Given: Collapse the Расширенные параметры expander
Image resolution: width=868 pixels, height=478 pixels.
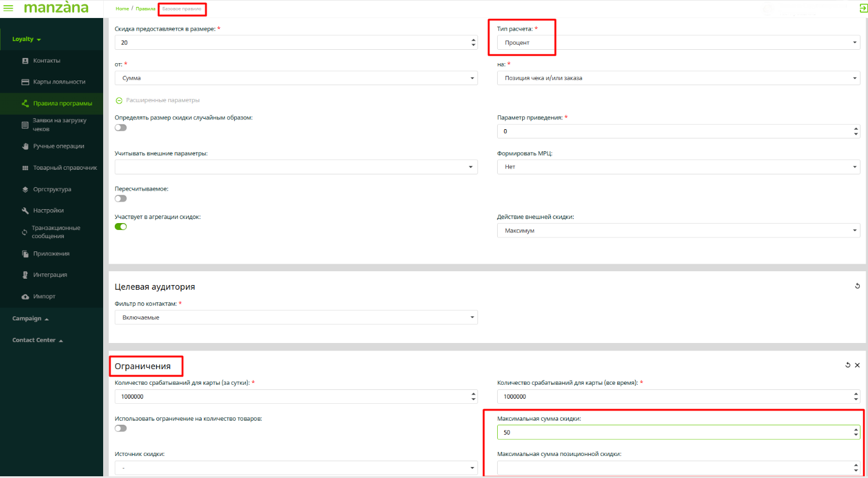Looking at the screenshot, I should coord(119,101).
